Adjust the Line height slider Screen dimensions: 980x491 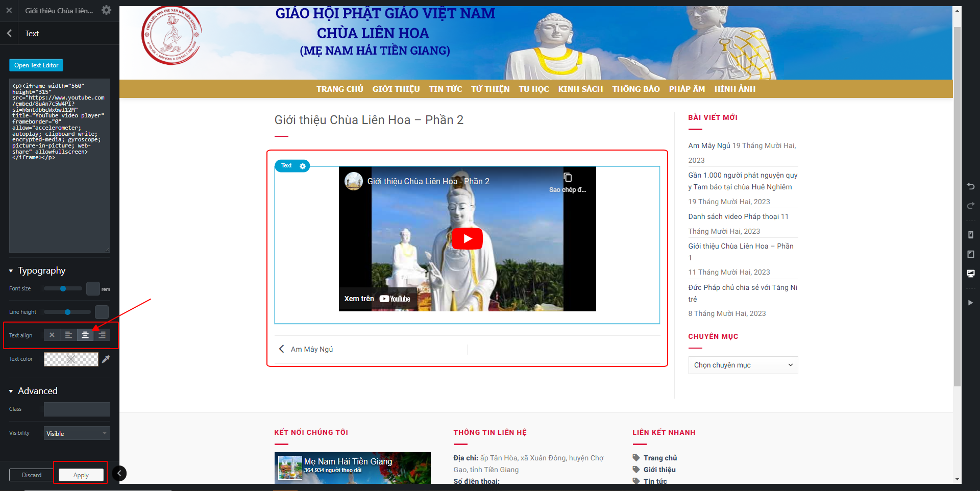click(x=67, y=312)
